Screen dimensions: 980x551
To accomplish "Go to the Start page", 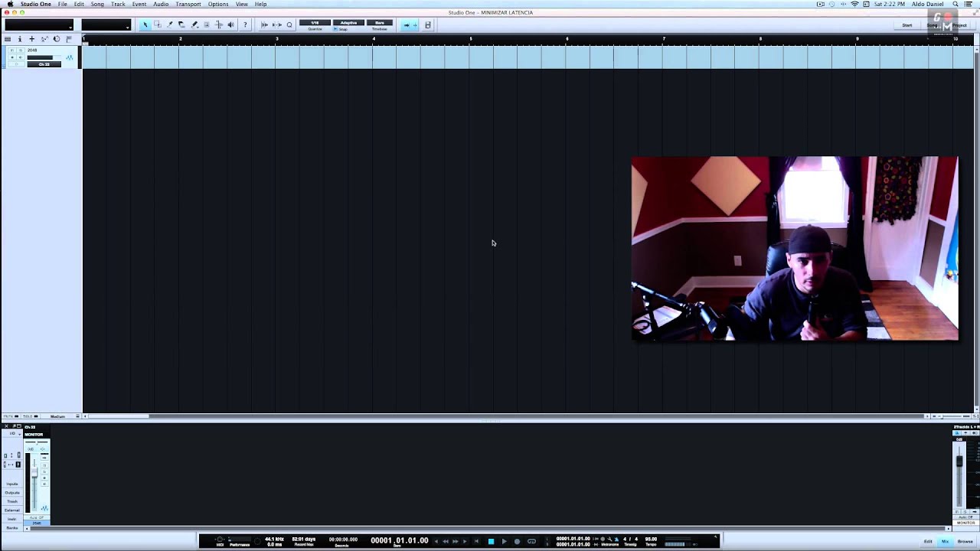I will click(907, 25).
